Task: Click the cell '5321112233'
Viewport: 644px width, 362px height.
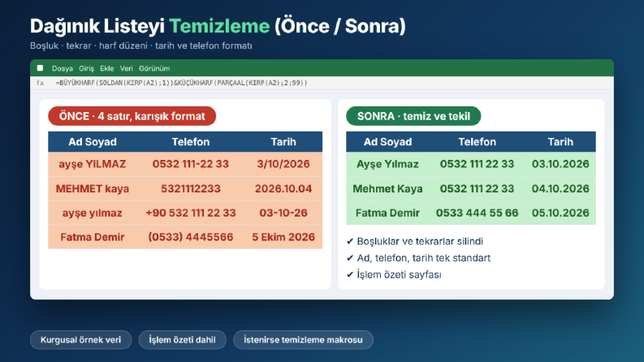Action: (191, 189)
